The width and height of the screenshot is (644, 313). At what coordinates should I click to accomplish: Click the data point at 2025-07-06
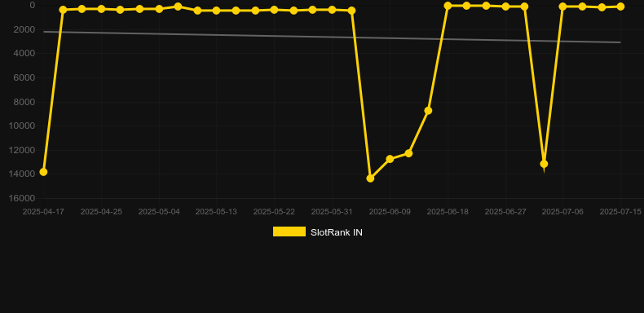[562, 7]
